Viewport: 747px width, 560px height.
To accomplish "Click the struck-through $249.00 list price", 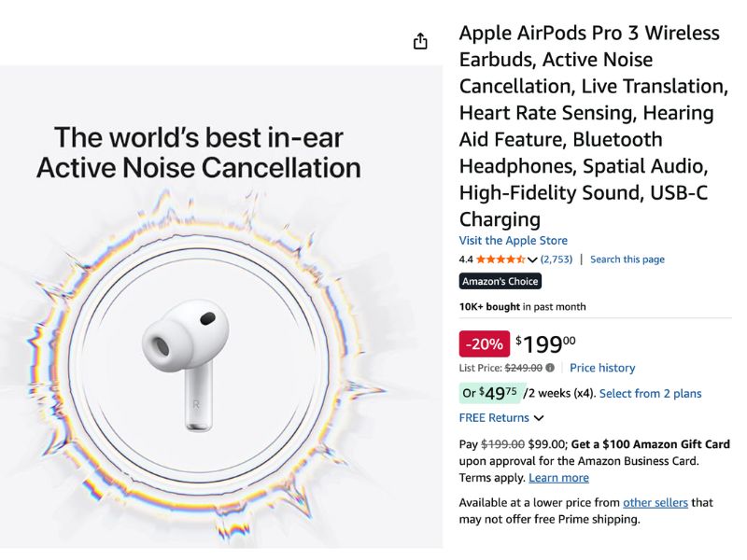I will [524, 368].
